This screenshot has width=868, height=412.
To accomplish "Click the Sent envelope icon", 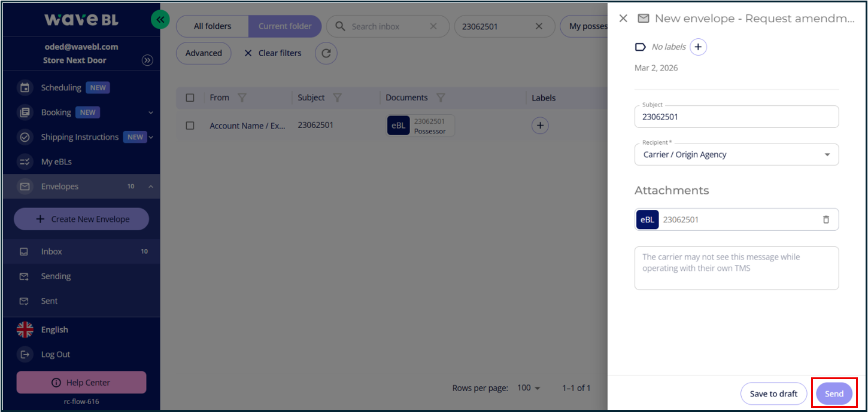I will point(24,301).
